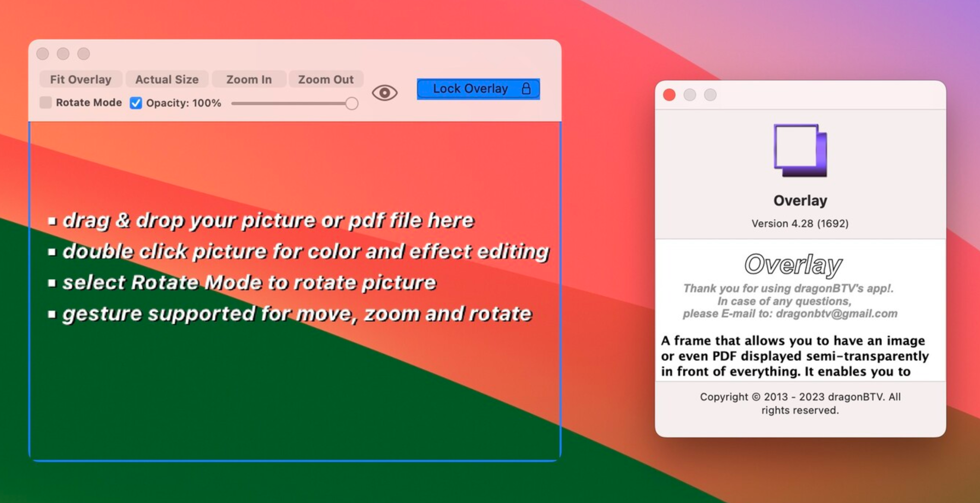980x503 pixels.
Task: Toggle overlay visibility with the eye icon
Action: 385,93
